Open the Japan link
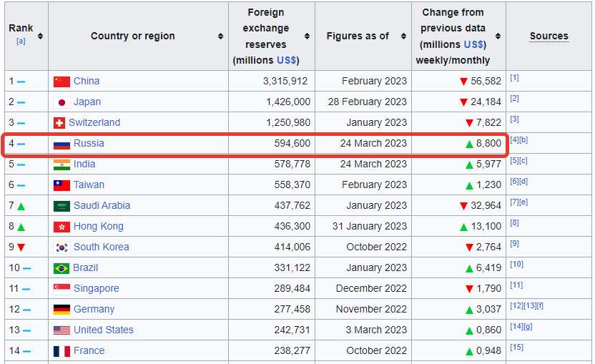 [87, 102]
